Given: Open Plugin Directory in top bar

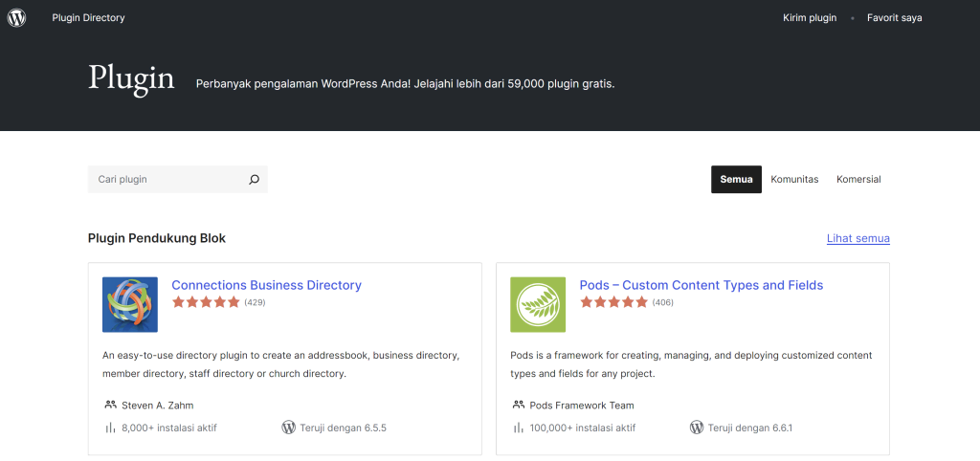Looking at the screenshot, I should (88, 18).
